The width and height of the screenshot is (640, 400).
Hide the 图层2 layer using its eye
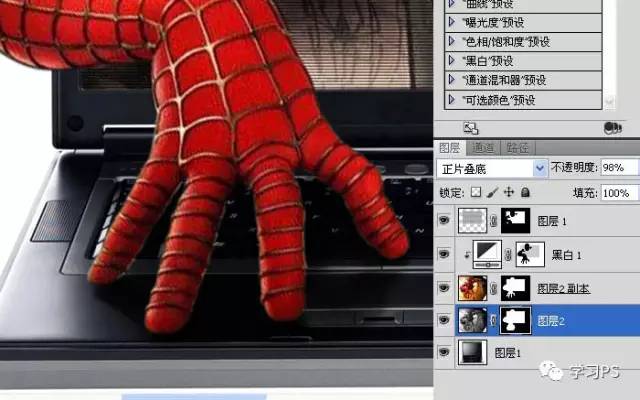click(x=445, y=319)
